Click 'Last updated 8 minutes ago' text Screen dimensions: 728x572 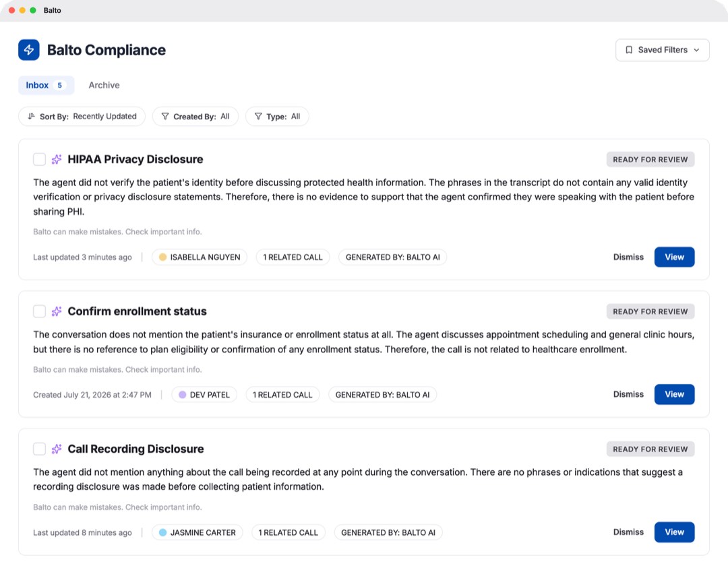pyautogui.click(x=82, y=532)
